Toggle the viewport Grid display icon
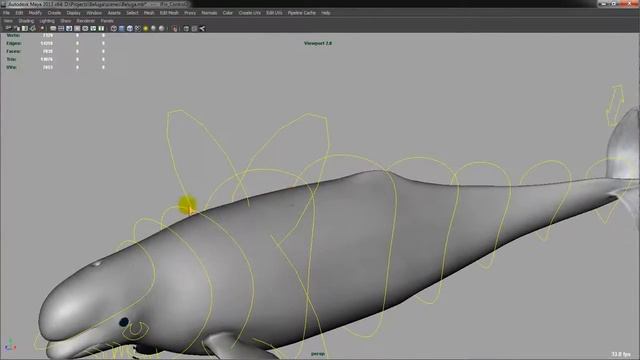The image size is (640, 360). 53,29
